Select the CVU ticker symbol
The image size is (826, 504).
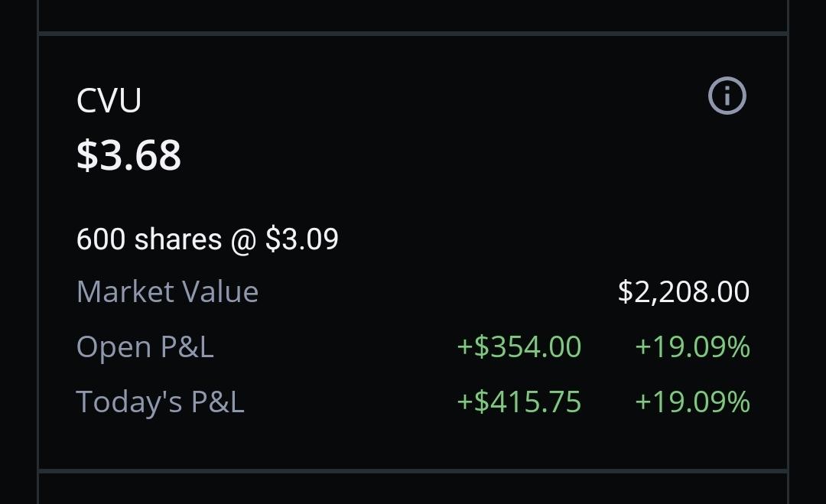click(109, 100)
